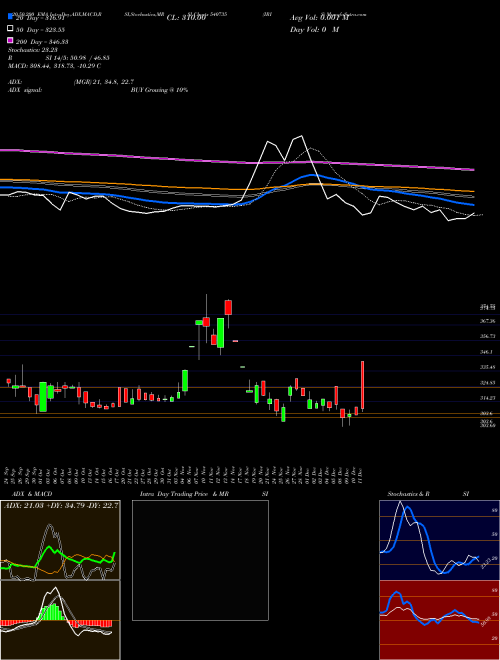The height and width of the screenshot is (660, 500).
Task: Click the 314.27 price axis label
Action: click(x=488, y=398)
